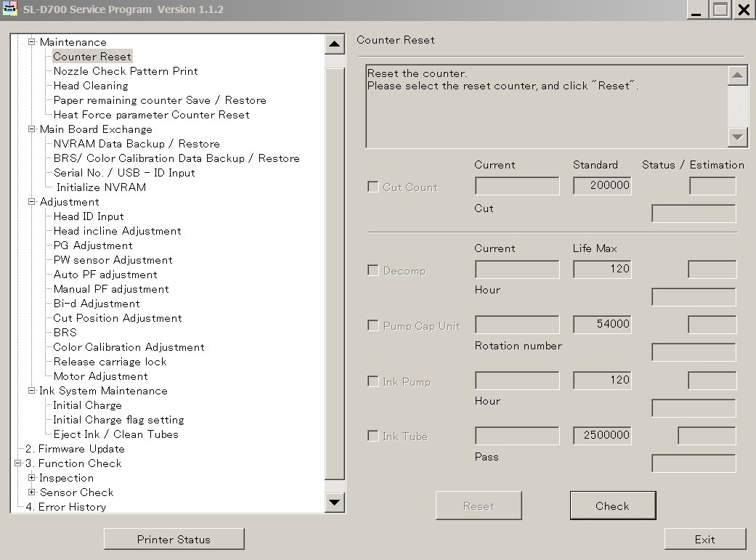Click the Decomp Current hour field

[517, 269]
